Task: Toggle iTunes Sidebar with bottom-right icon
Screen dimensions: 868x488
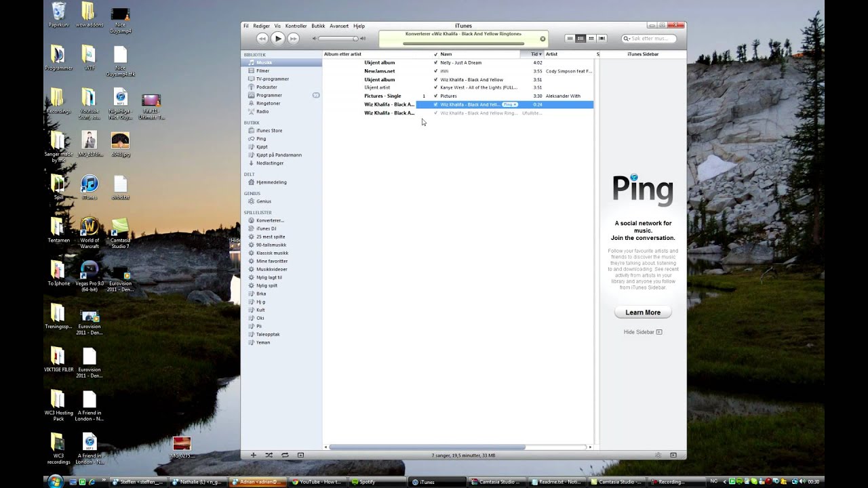Action: coord(673,455)
